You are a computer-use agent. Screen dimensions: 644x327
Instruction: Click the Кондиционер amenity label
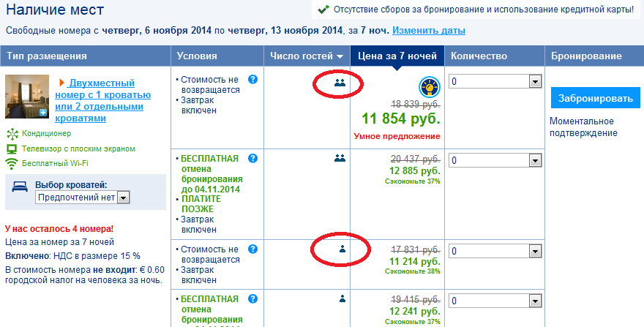(46, 134)
